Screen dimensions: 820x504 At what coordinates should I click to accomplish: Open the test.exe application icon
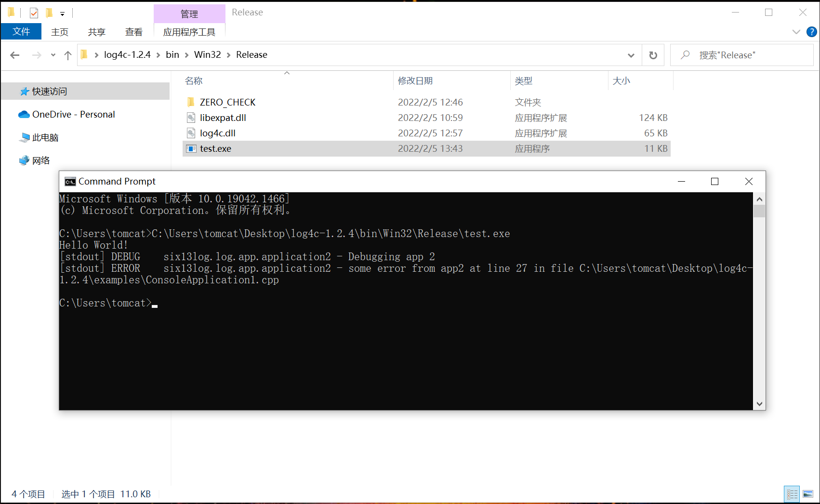[x=192, y=148]
